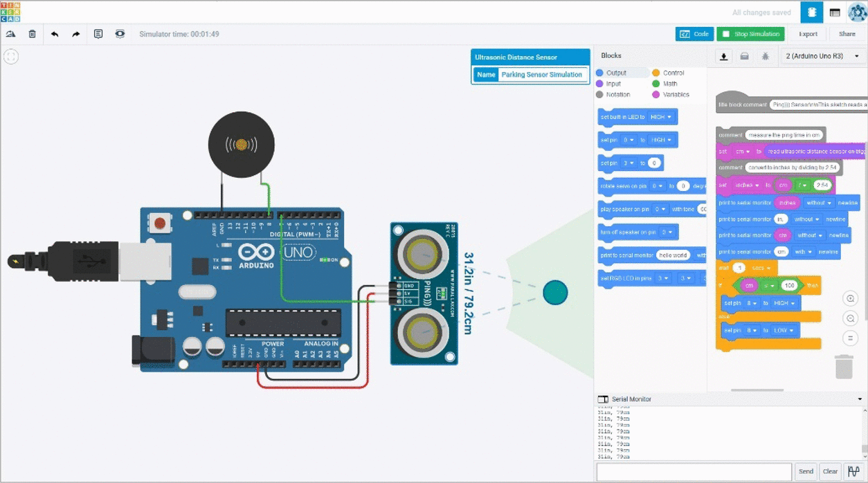
Task: Click the 'Ultrasonic Distance Sensor' panel header
Action: pos(530,57)
